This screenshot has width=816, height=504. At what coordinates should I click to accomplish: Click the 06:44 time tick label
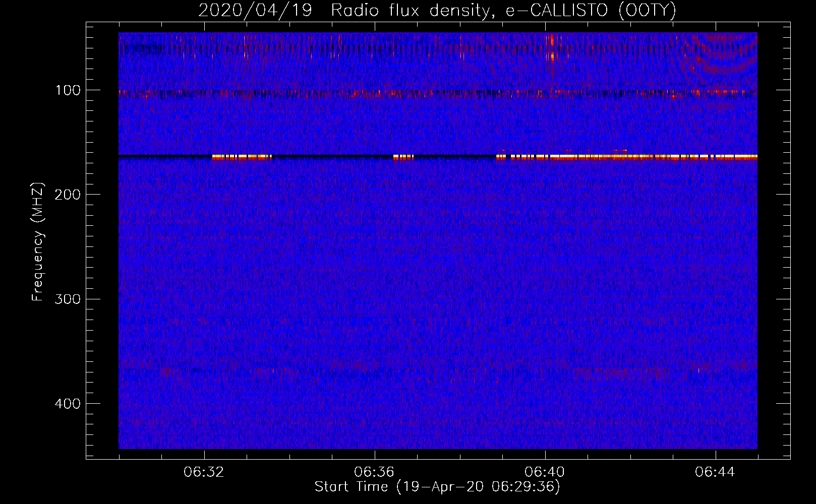[x=715, y=472]
